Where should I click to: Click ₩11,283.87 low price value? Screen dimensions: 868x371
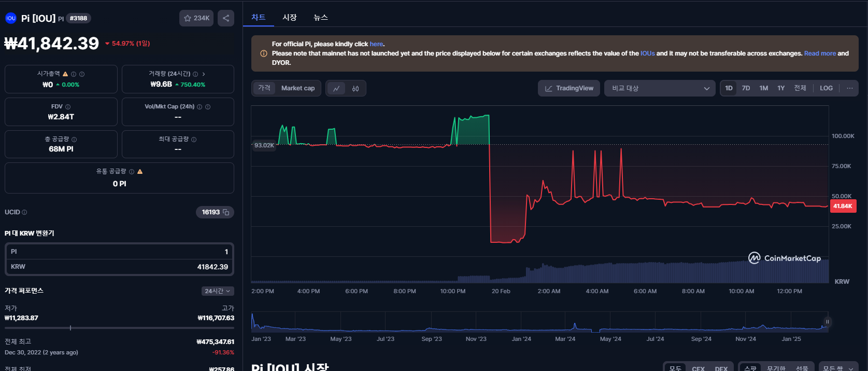[21, 318]
